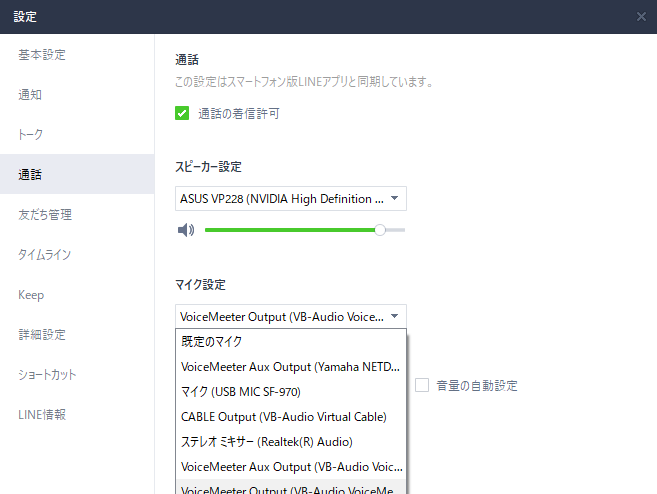The width and height of the screenshot is (657, 494).
Task: Go to タイムライン settings section
Action: pos(77,254)
